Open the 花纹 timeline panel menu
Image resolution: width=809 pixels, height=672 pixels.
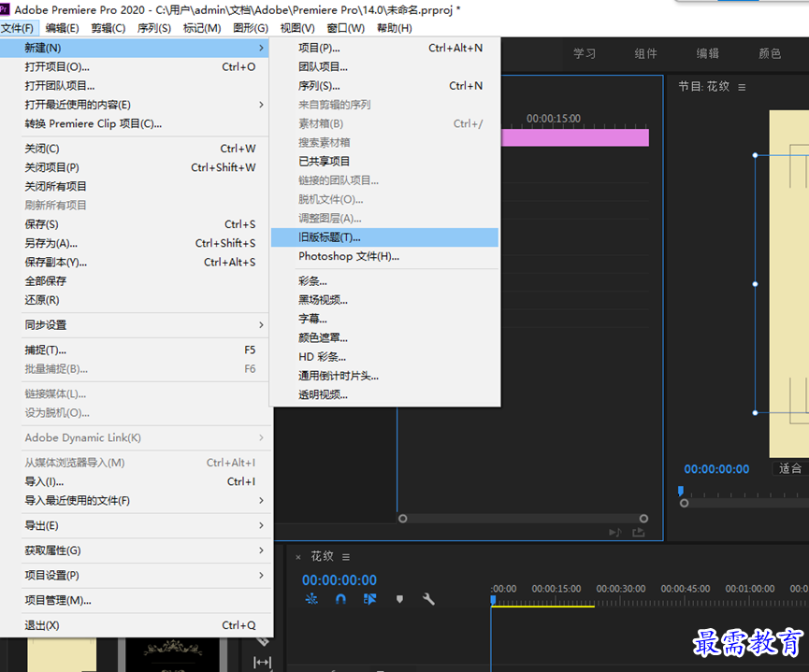346,557
